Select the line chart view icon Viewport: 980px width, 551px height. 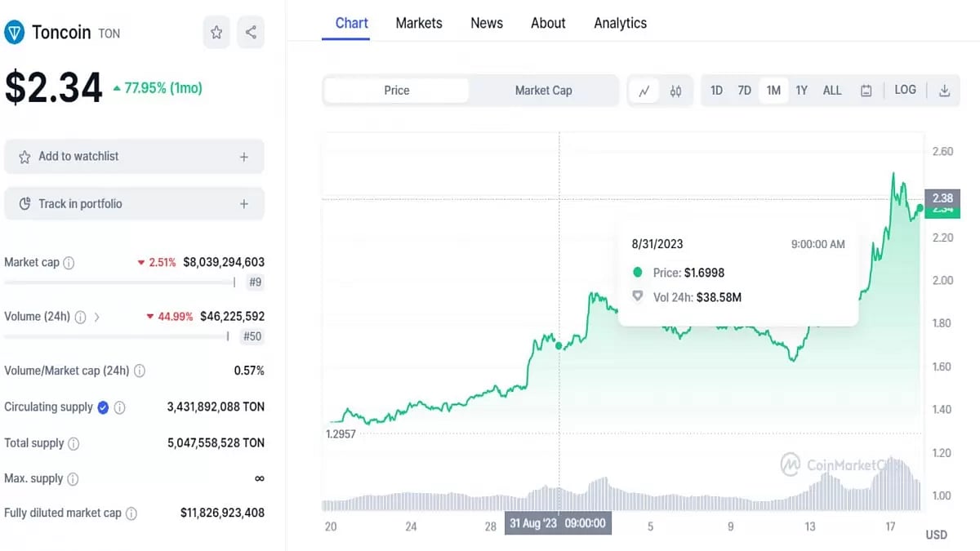[x=644, y=91]
